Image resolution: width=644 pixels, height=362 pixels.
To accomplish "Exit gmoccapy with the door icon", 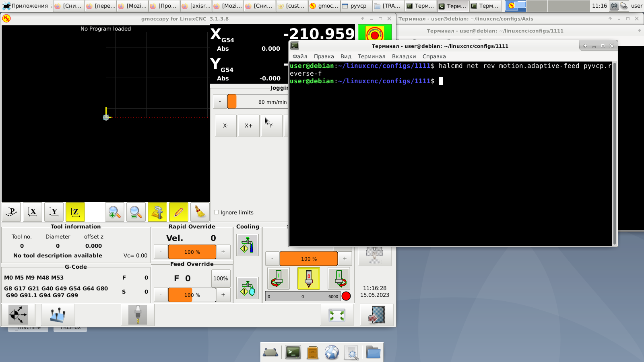I will click(377, 315).
